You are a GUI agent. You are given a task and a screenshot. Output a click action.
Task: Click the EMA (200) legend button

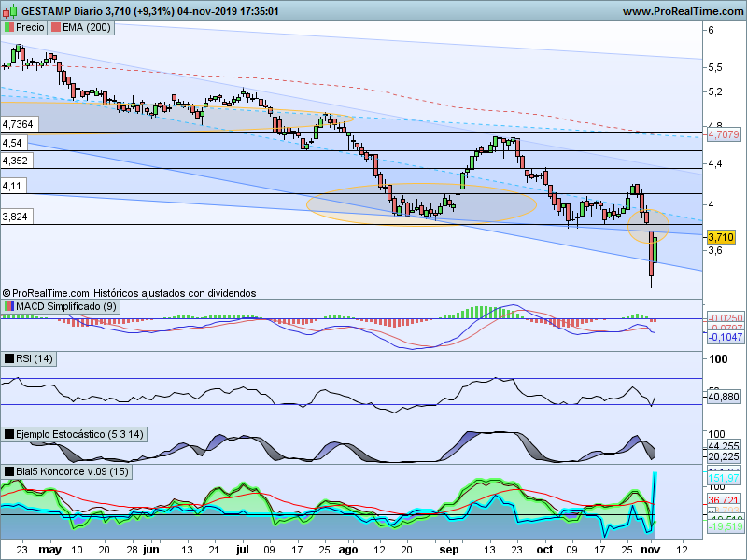click(81, 28)
